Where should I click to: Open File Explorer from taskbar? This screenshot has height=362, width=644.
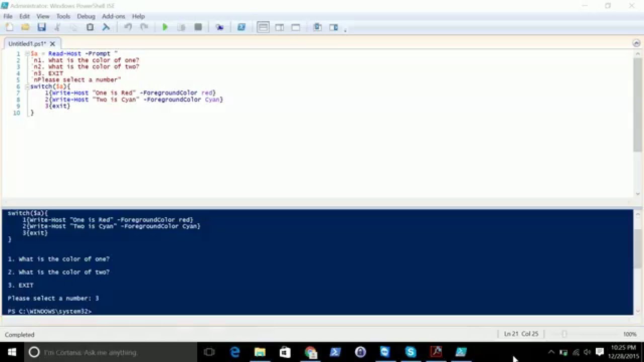point(260,352)
